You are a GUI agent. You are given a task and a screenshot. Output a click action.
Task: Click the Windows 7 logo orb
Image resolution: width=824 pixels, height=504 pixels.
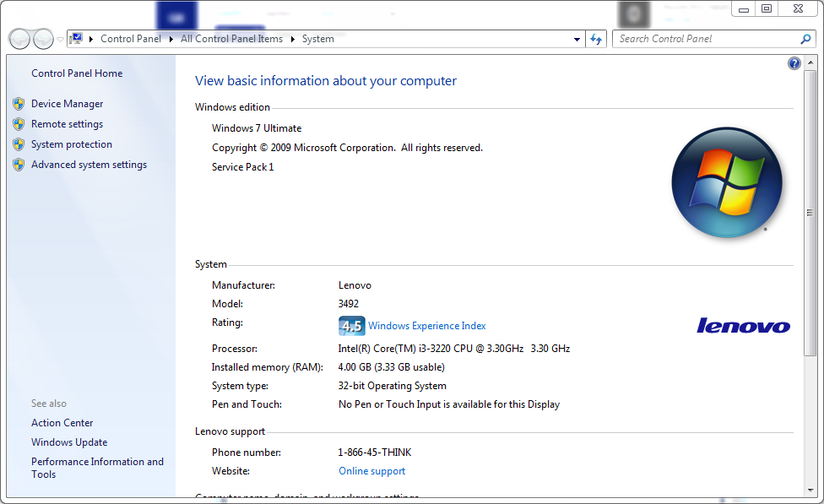tap(727, 182)
